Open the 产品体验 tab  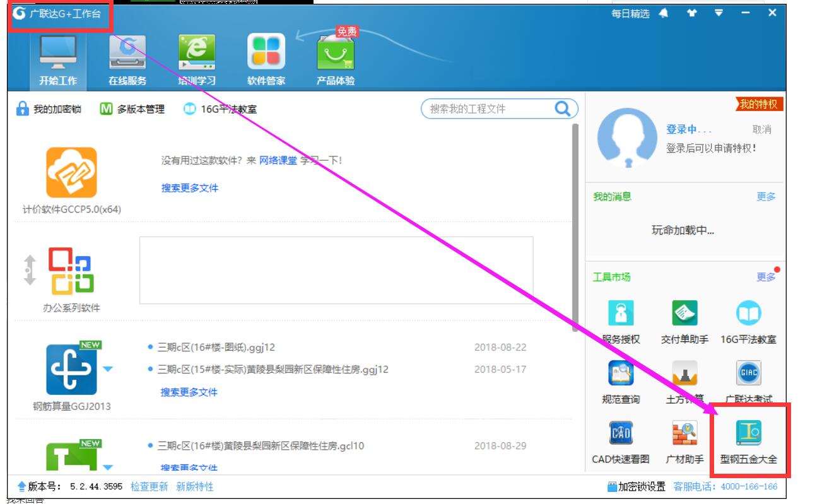[x=336, y=61]
